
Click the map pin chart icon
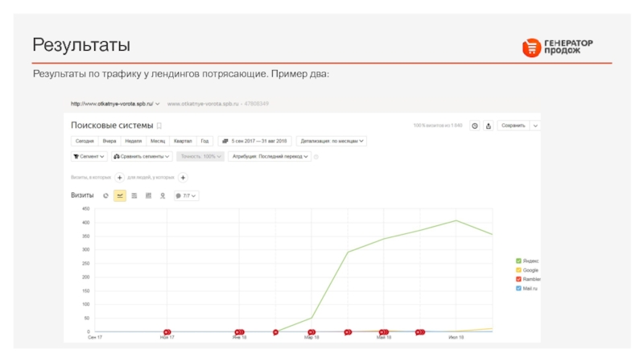click(x=163, y=195)
